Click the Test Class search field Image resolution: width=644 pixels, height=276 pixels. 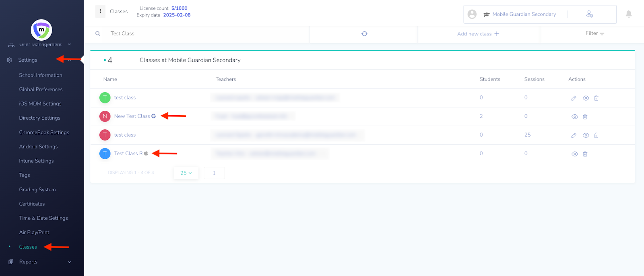tap(207, 34)
